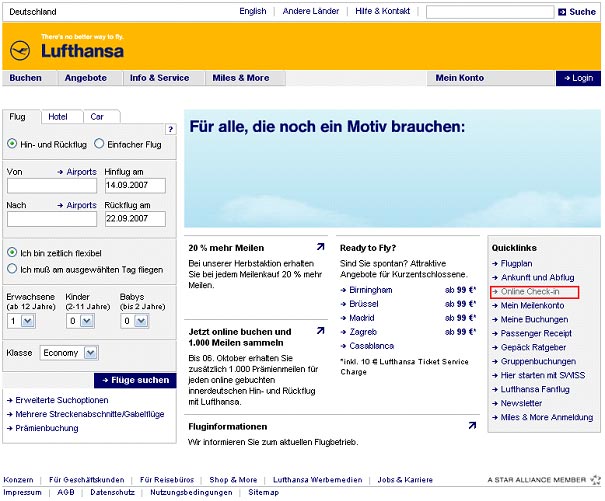605x501 pixels.
Task: Switch to the Hotel tab
Action: (58, 117)
